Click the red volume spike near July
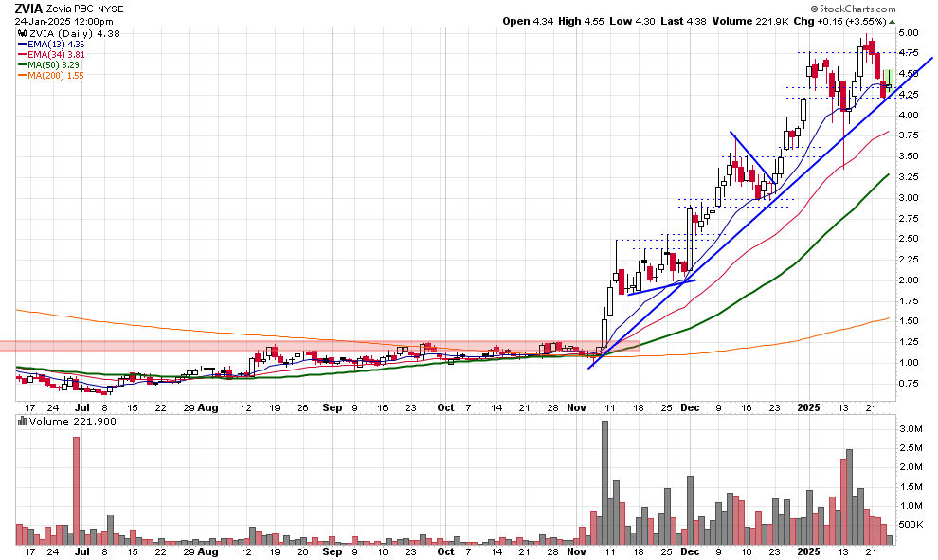Viewport: 938px width, 560px height. click(76, 493)
